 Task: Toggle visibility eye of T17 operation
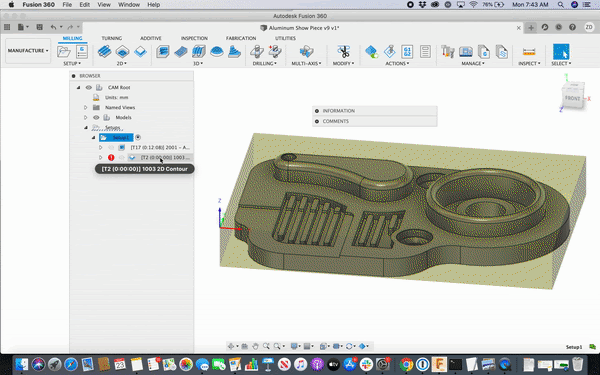[111, 147]
